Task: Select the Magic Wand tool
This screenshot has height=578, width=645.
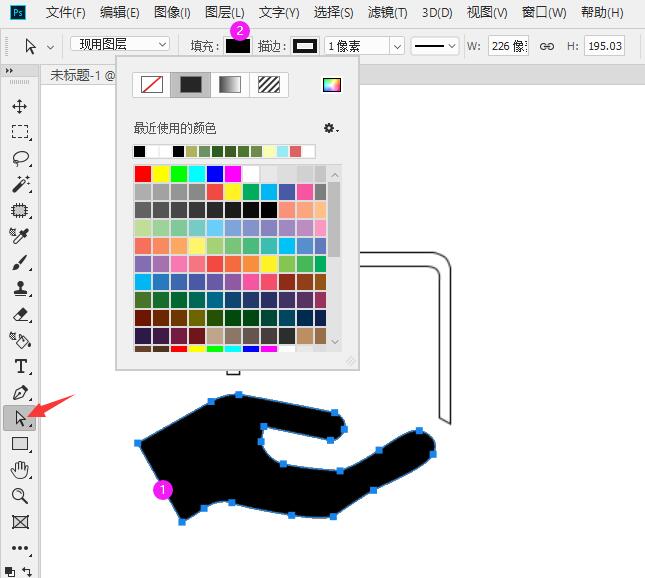Action: 21,184
